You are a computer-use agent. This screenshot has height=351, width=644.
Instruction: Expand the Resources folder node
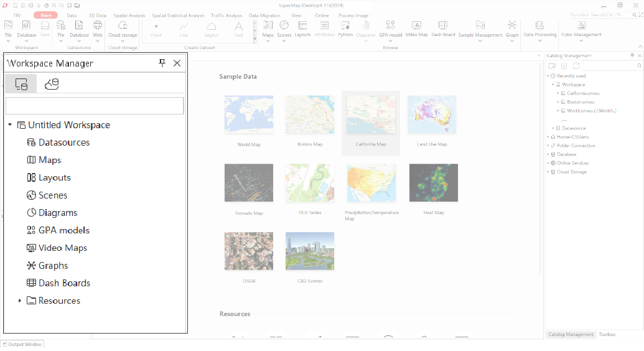coord(20,301)
